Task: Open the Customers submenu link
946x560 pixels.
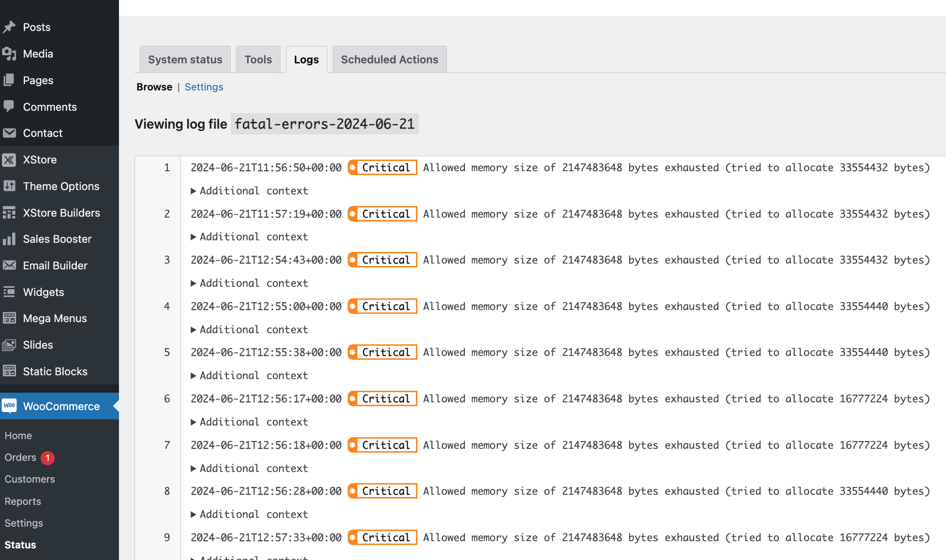Action: click(30, 479)
